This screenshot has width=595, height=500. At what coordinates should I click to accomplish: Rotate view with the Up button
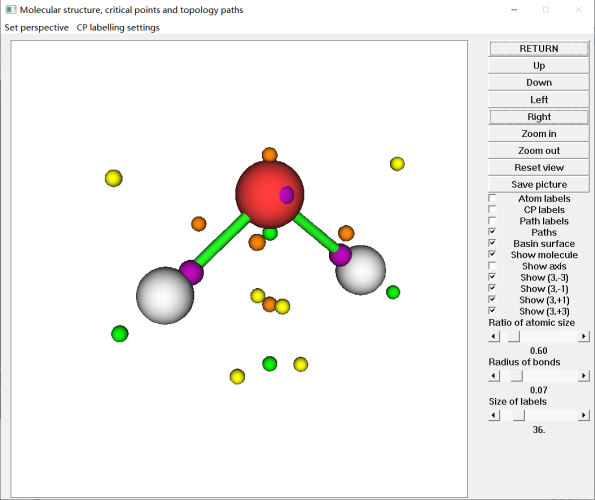[x=538, y=66]
